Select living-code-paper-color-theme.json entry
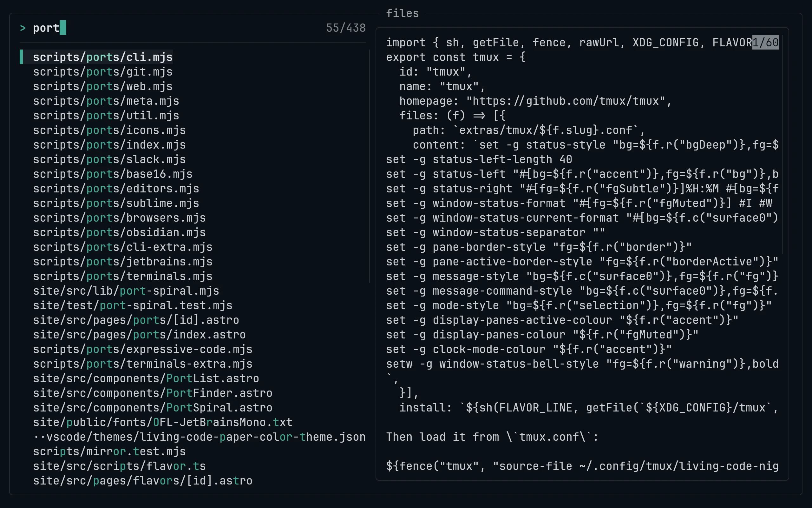Image resolution: width=812 pixels, height=508 pixels. point(200,437)
